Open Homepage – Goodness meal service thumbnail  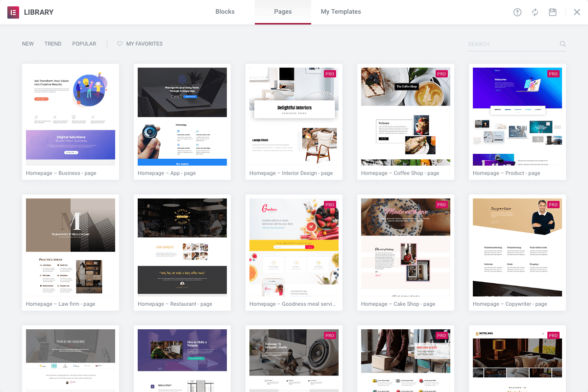pos(294,247)
